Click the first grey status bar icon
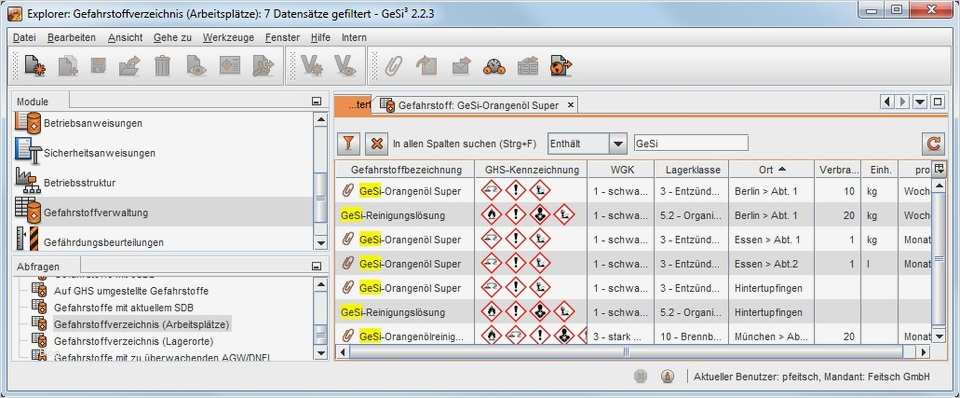 640,377
